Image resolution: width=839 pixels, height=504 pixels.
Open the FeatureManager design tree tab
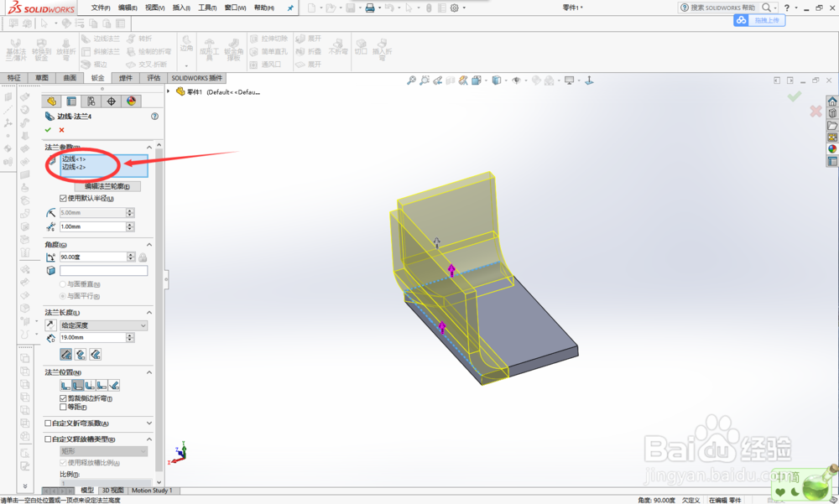(51, 101)
